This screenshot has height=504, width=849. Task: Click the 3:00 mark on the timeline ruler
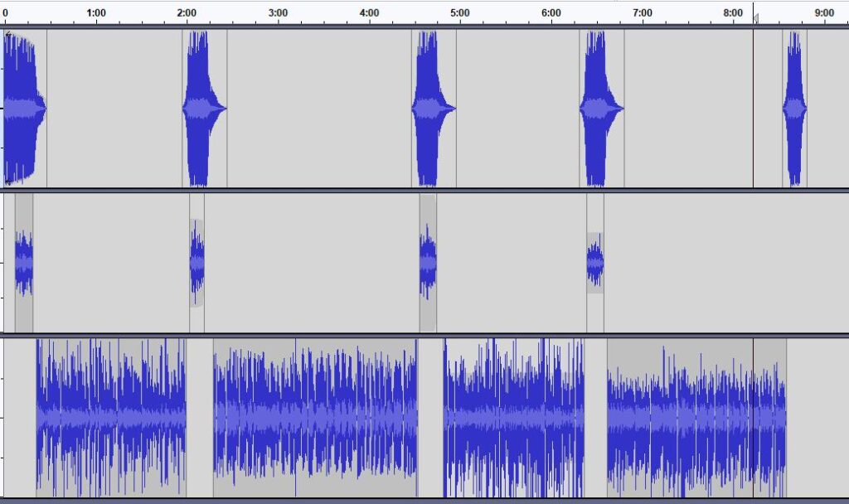[279, 12]
